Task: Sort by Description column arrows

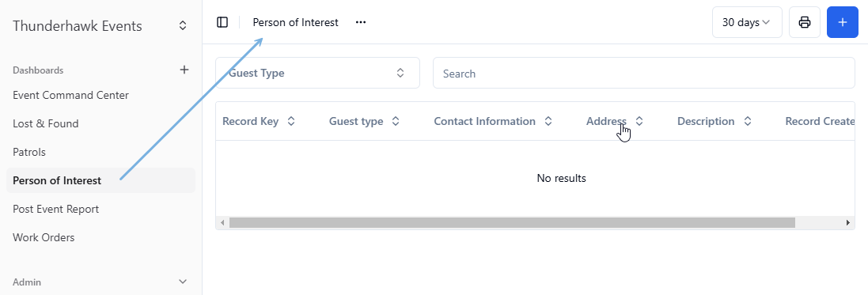Action: pos(747,121)
